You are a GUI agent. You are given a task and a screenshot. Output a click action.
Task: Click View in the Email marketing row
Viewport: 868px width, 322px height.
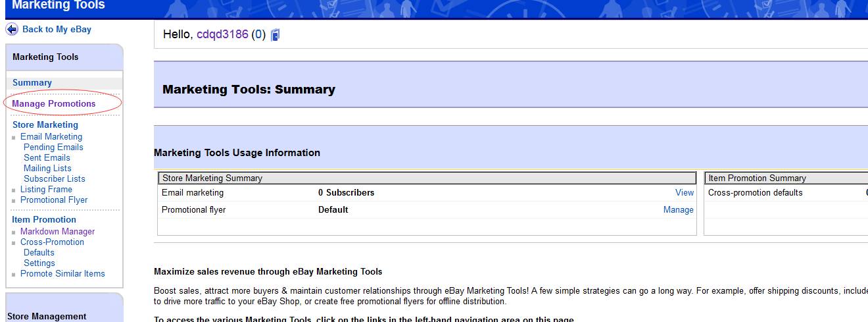click(x=685, y=192)
